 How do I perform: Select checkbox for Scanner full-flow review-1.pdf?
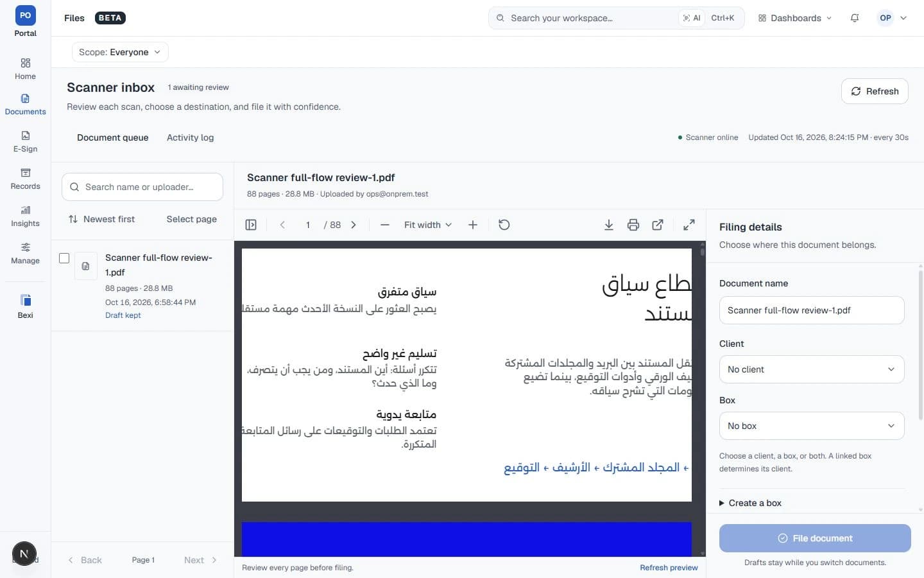point(64,258)
